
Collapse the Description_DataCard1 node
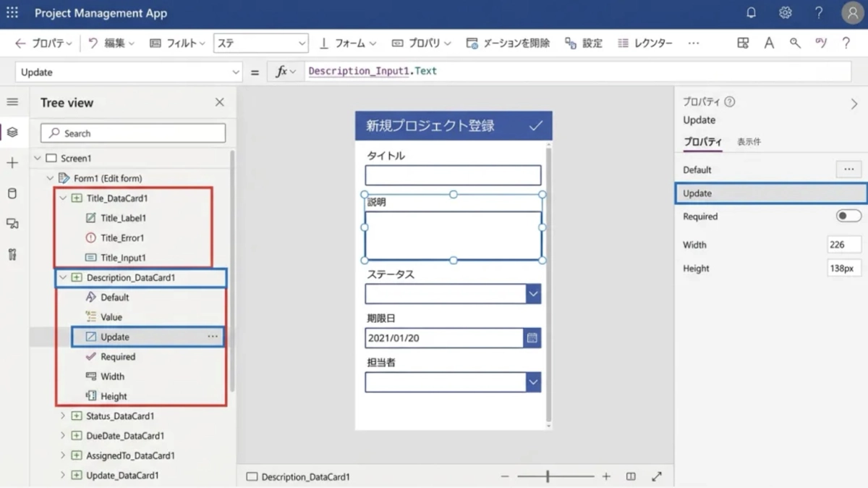point(63,277)
